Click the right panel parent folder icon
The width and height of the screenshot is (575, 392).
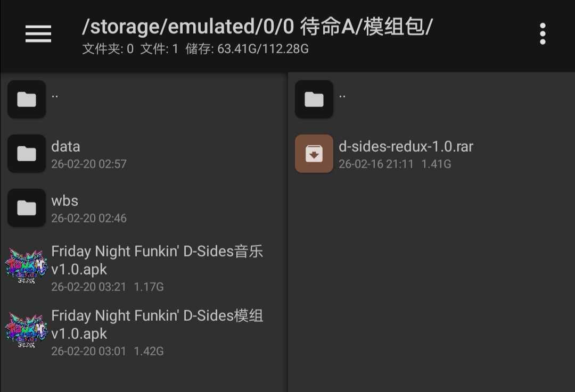(314, 99)
